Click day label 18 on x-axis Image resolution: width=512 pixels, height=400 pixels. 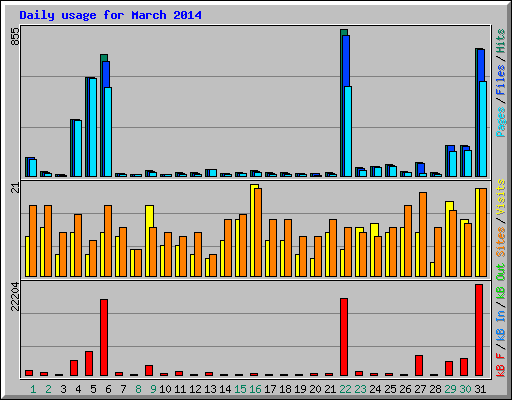(285, 389)
